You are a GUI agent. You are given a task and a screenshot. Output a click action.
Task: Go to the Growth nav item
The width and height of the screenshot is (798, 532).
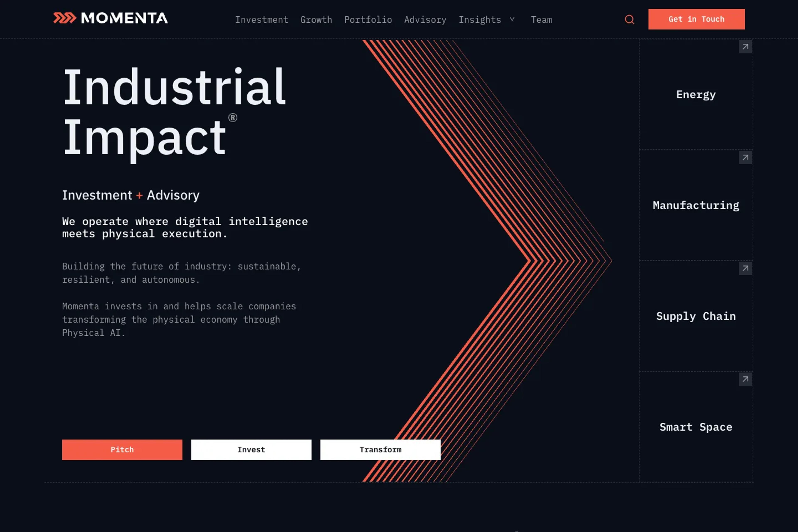coord(316,20)
